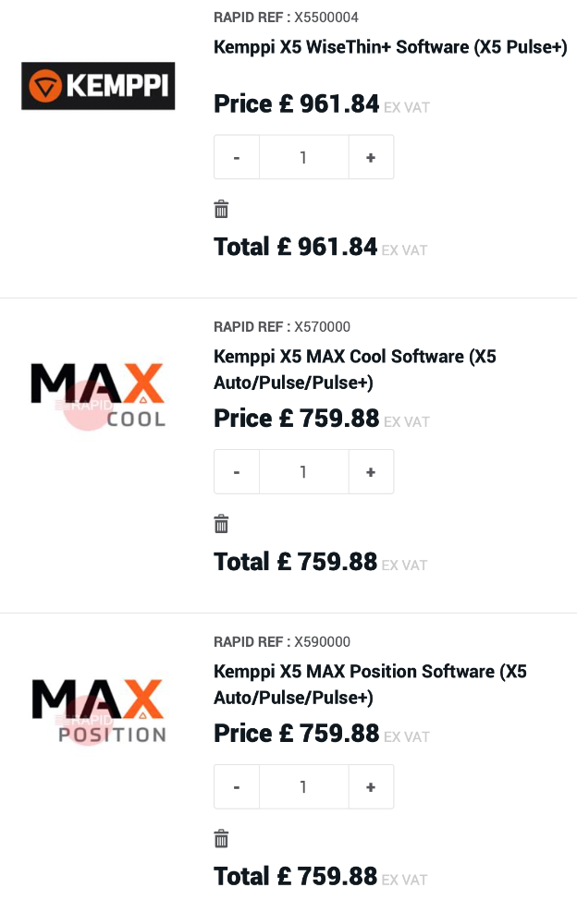Increase quantity of WiseThin+ Software

point(371,158)
